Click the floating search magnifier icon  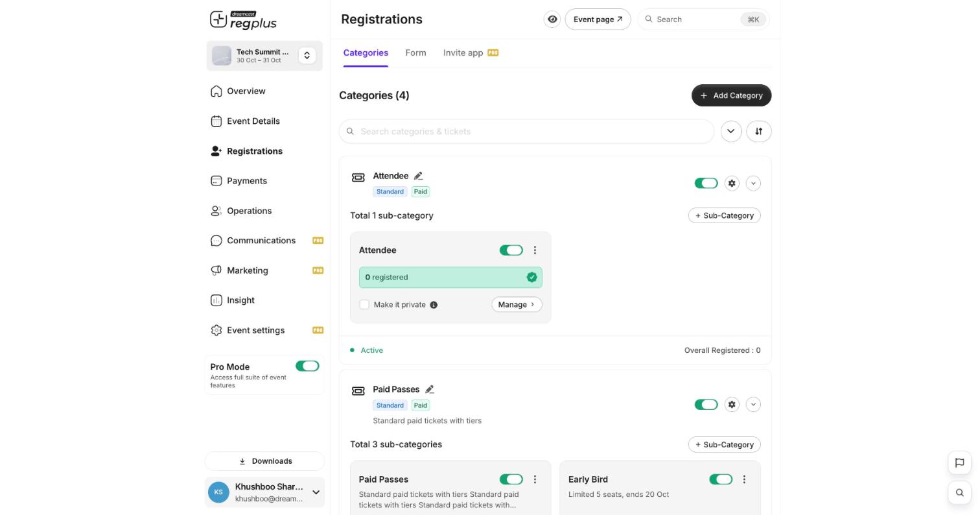click(x=960, y=493)
